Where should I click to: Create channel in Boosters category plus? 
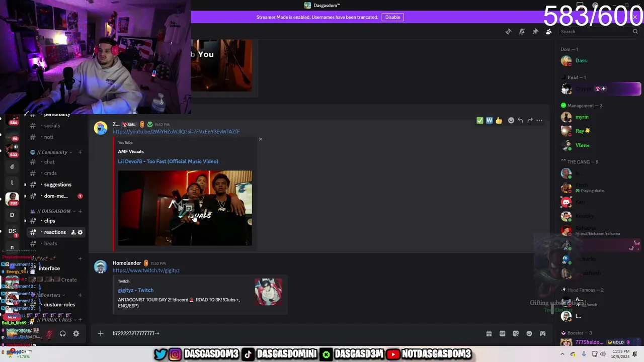[80, 295]
